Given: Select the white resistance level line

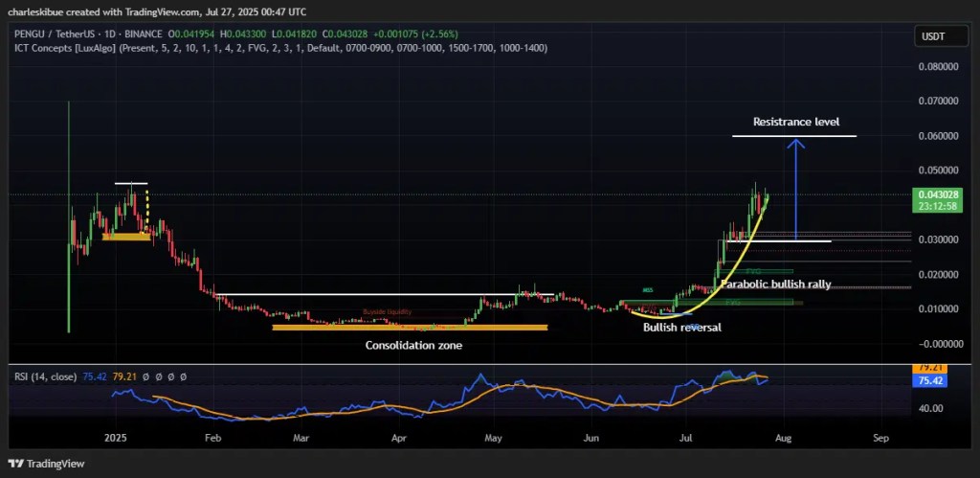Looking at the screenshot, I should pyautogui.click(x=793, y=137).
